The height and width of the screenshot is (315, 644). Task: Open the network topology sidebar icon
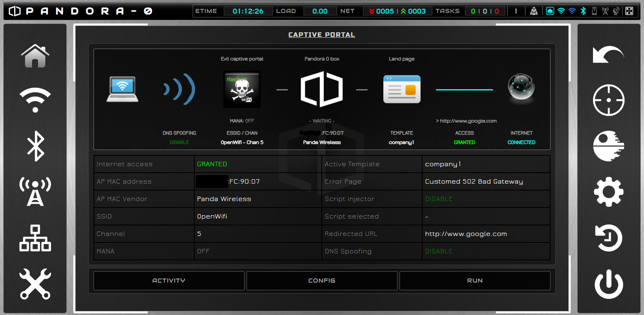click(35, 238)
